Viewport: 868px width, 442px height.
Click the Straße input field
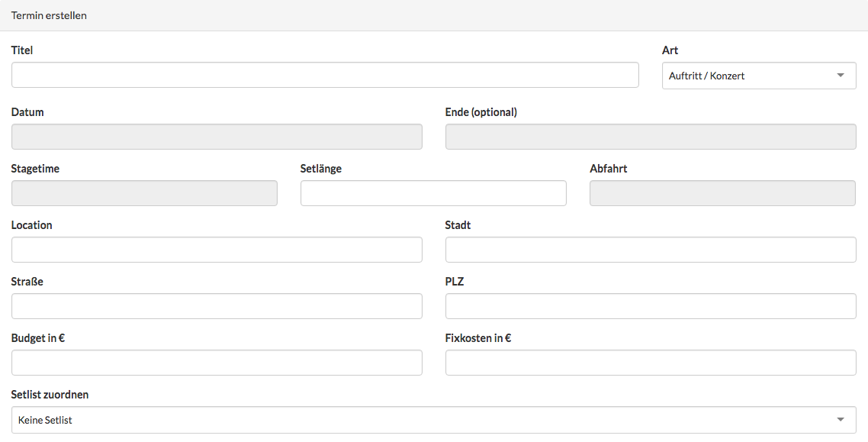tap(217, 306)
